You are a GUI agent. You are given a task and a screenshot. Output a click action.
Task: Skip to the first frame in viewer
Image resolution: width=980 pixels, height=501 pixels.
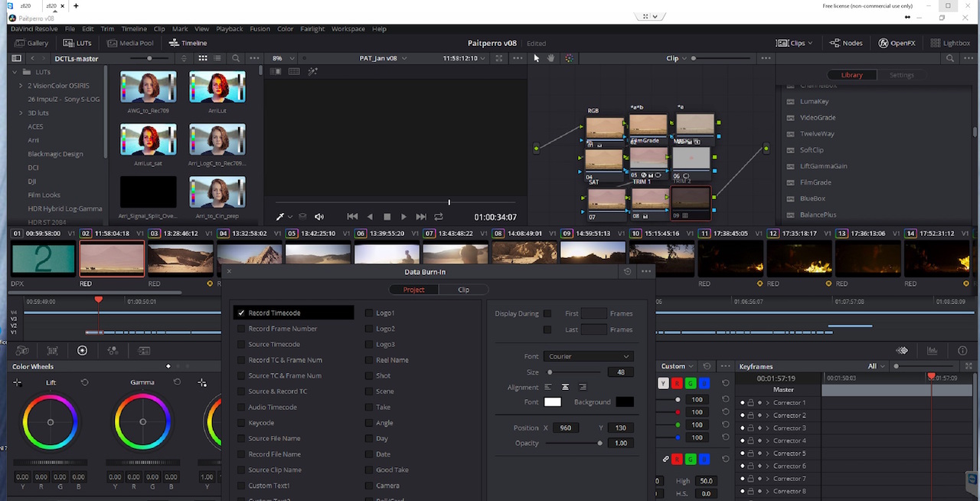pos(352,217)
